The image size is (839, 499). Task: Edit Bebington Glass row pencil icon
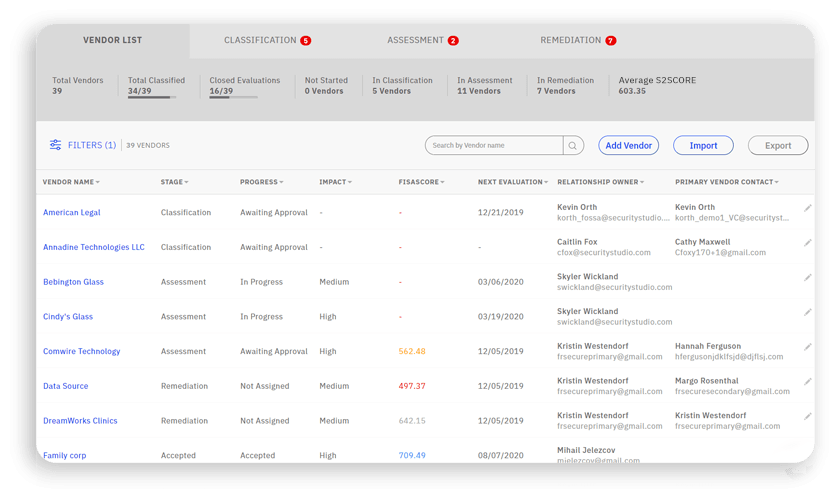click(x=807, y=278)
